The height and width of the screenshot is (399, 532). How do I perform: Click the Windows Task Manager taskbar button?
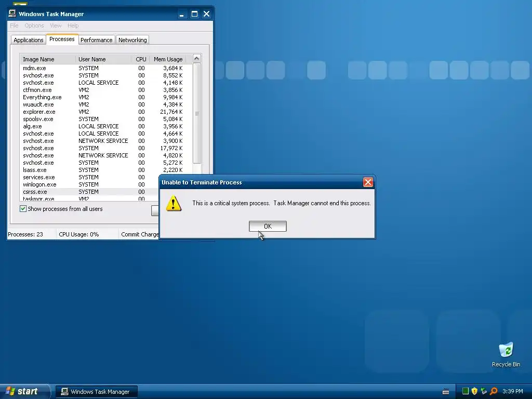tap(97, 392)
